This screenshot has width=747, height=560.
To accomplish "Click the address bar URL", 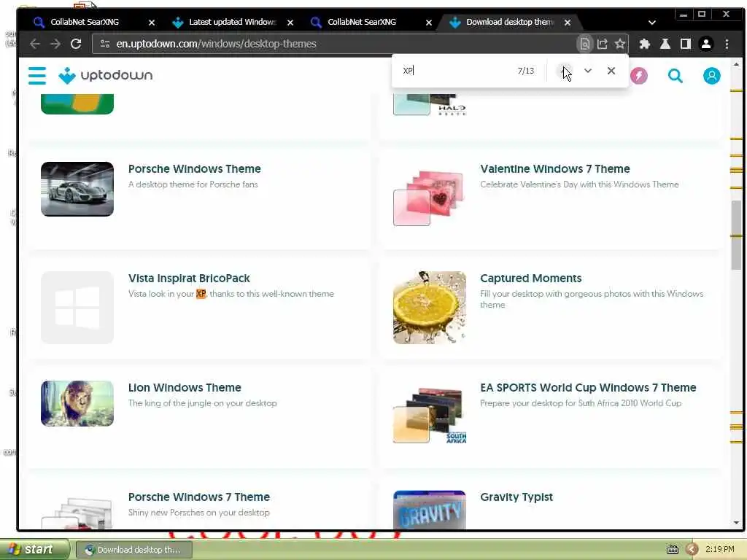I will coord(216,44).
